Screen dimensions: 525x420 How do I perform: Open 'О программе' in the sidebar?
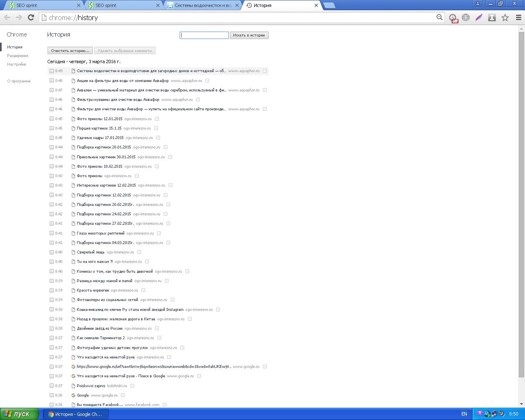[x=19, y=81]
